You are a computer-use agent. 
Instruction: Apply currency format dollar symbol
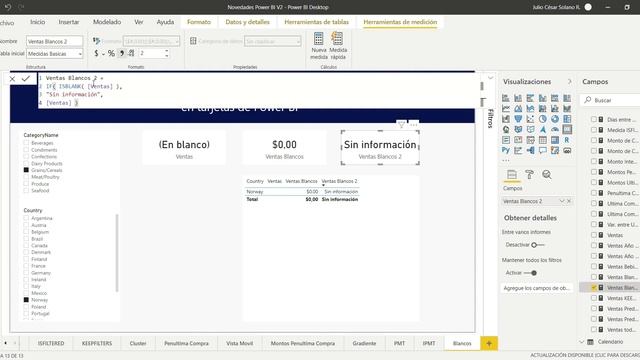96,53
